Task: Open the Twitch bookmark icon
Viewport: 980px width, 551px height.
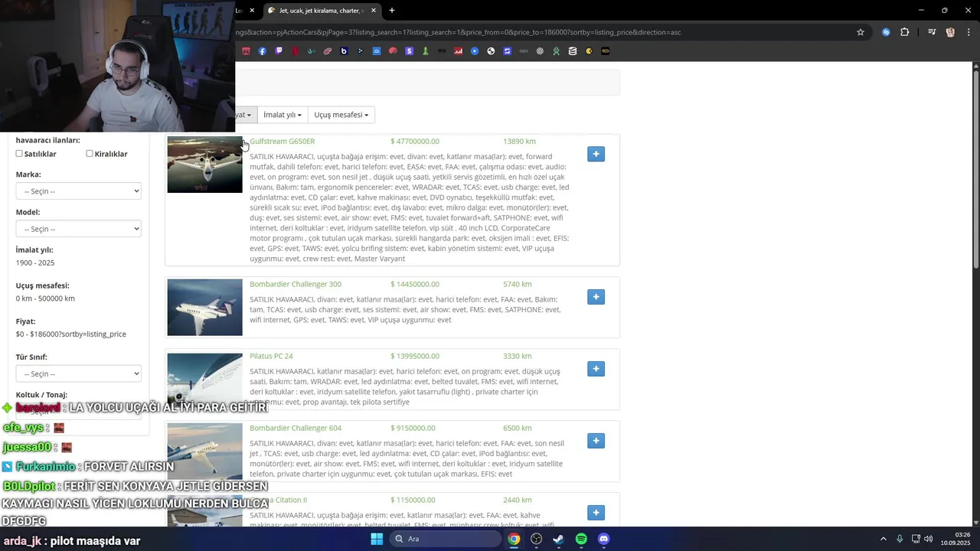Action: coord(279,51)
